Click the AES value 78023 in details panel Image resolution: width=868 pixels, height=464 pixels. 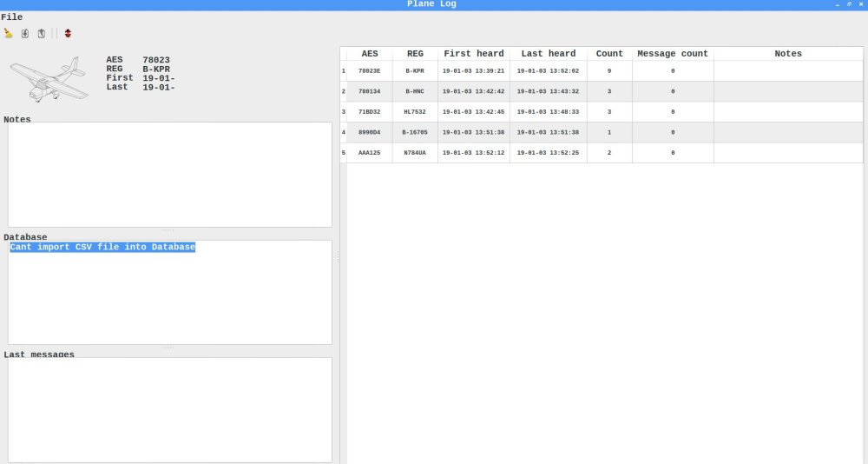click(156, 60)
